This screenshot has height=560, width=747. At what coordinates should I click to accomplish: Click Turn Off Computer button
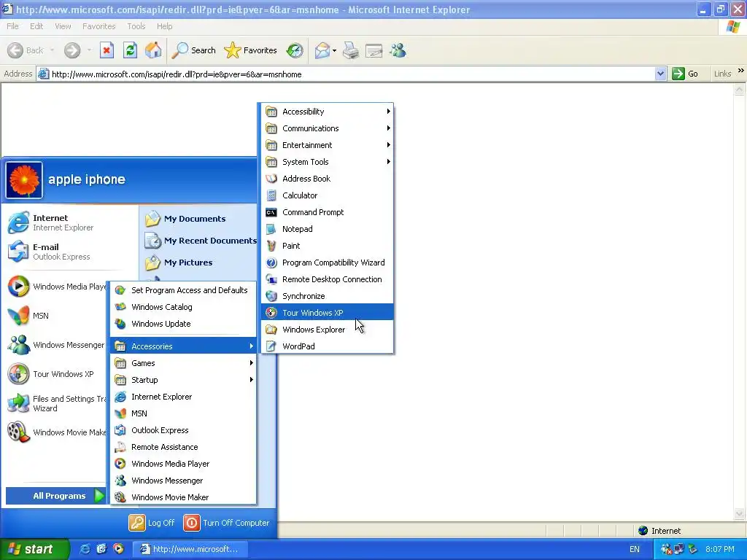(x=227, y=523)
